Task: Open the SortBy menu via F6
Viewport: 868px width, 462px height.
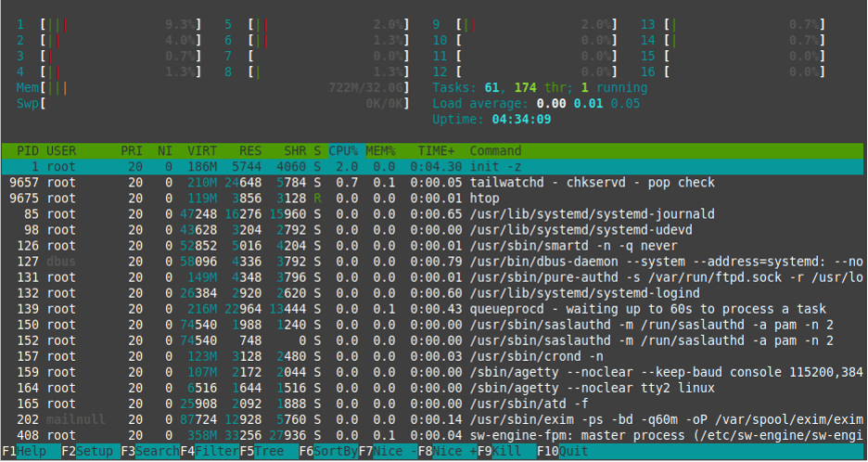Action: pos(329,452)
